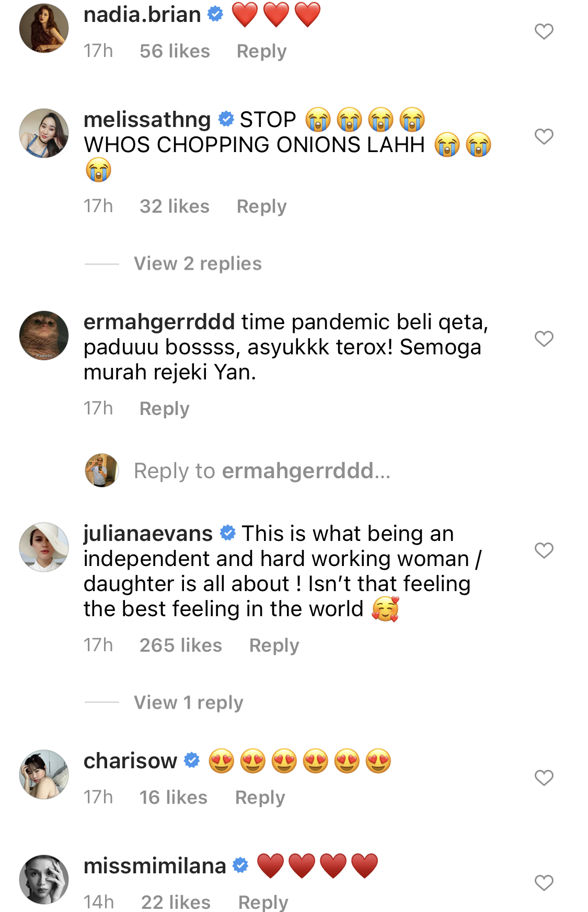Screen dimensions: 588x912
Task: Open nadia.brian's profile picture
Action: coord(44,28)
